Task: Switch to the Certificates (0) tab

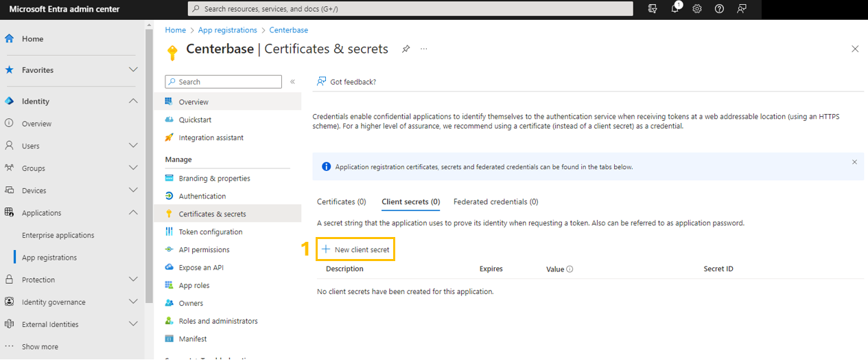Action: (x=342, y=202)
